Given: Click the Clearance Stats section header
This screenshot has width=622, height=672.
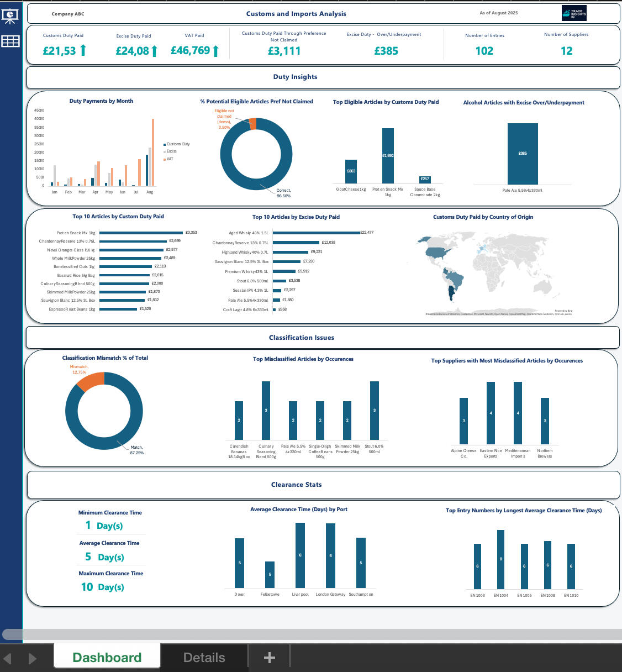Looking at the screenshot, I should point(296,485).
